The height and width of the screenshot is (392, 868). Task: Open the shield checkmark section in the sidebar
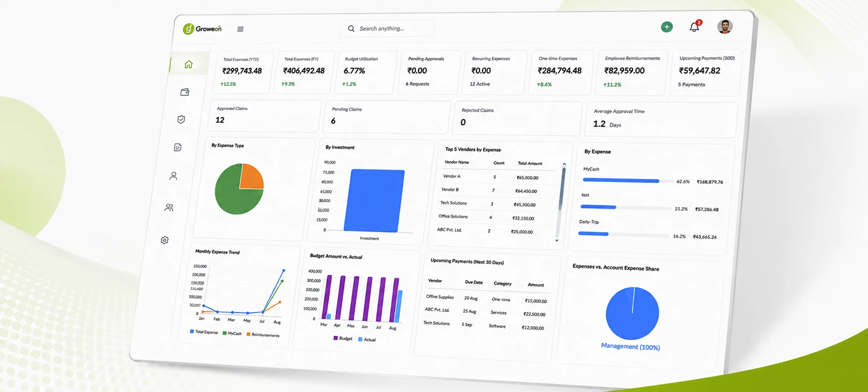[181, 119]
